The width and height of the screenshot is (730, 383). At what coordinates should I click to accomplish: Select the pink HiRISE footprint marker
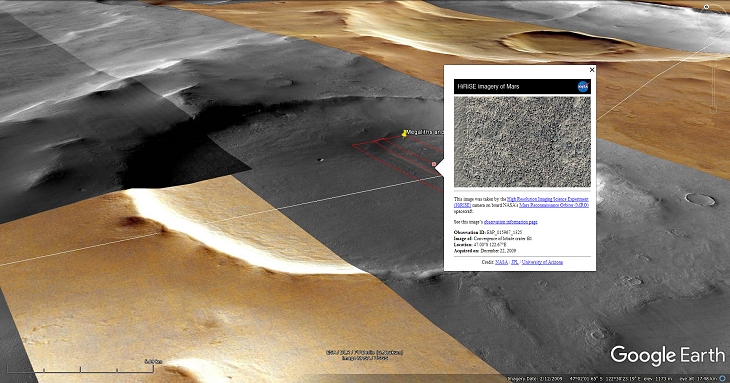434,164
